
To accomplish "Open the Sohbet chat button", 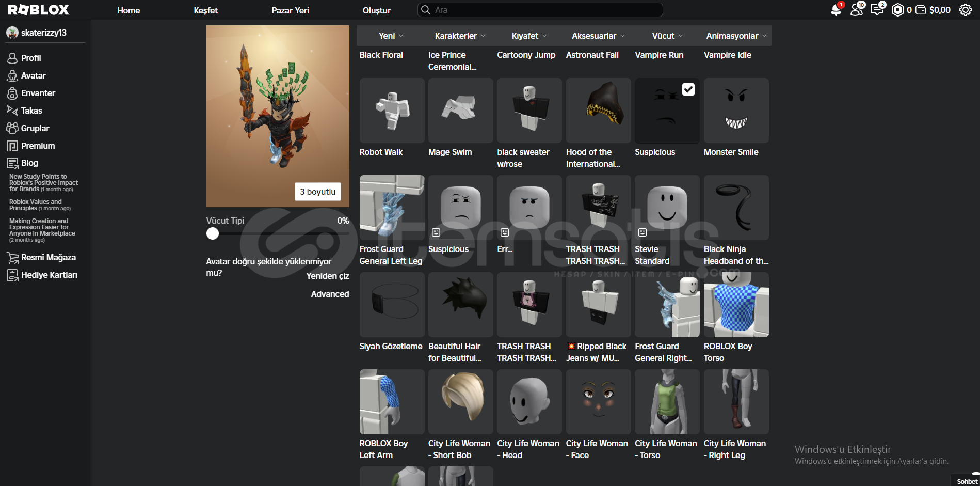I will (967, 481).
